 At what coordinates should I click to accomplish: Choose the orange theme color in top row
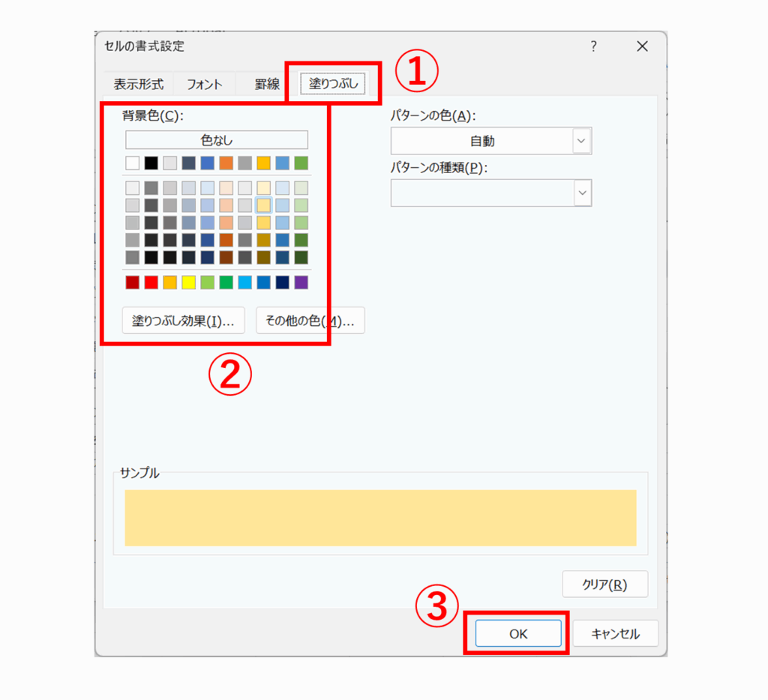(x=226, y=163)
